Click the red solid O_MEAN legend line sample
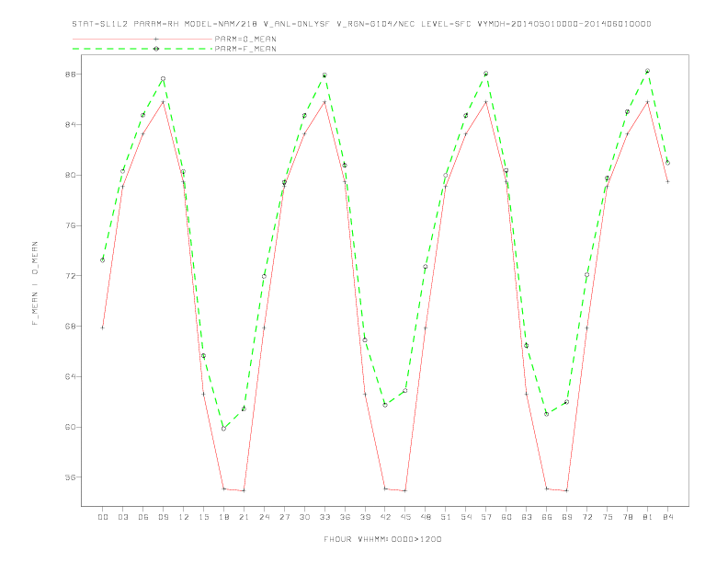Screen dimensions: 728x563 click(x=142, y=39)
